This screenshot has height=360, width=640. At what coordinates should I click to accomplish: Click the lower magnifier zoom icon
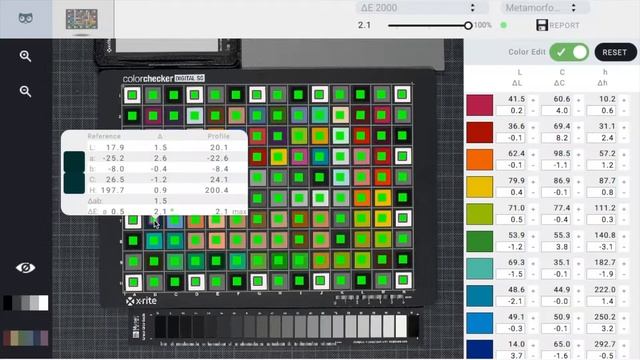[x=25, y=91]
